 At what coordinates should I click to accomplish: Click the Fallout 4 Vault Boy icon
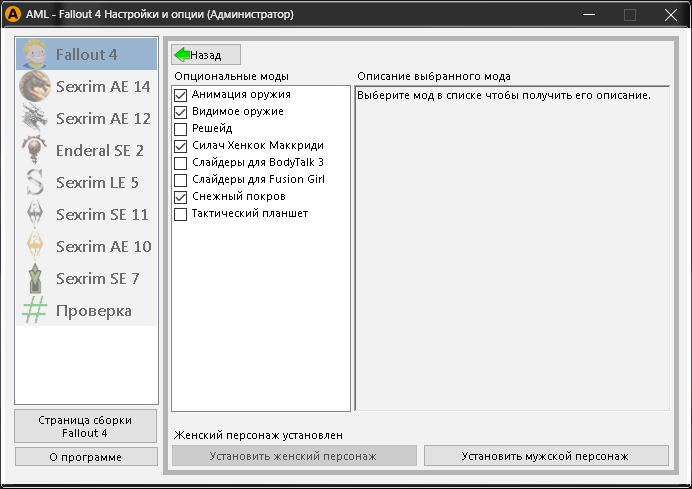[x=35, y=55]
